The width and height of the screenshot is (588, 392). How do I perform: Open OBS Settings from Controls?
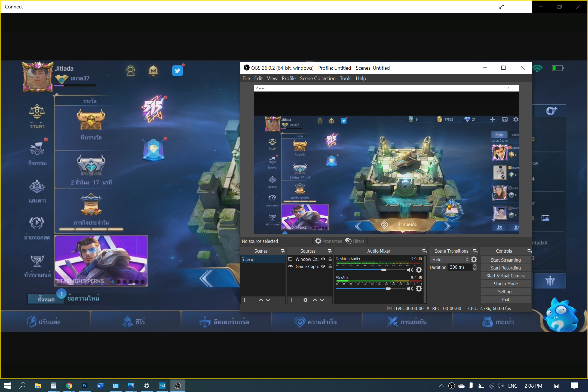pos(506,292)
